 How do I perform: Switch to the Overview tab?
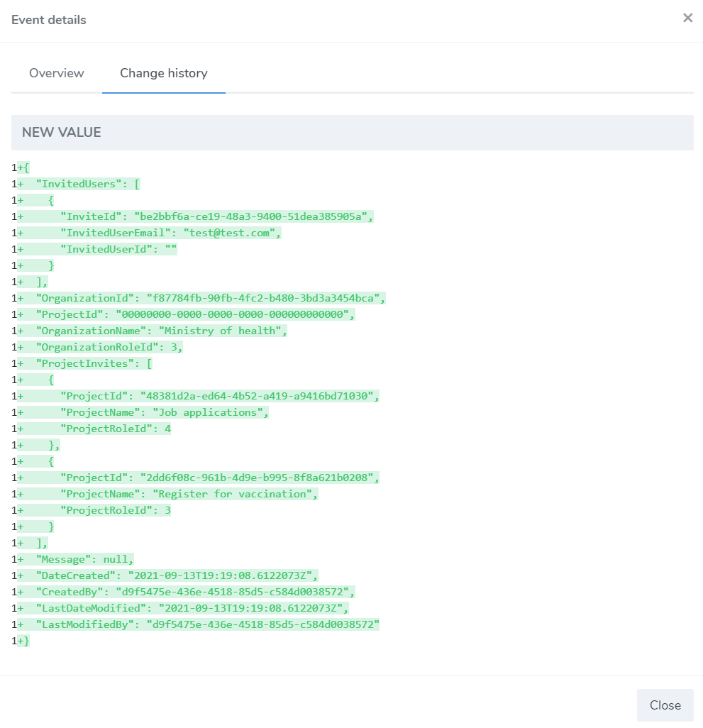click(57, 73)
